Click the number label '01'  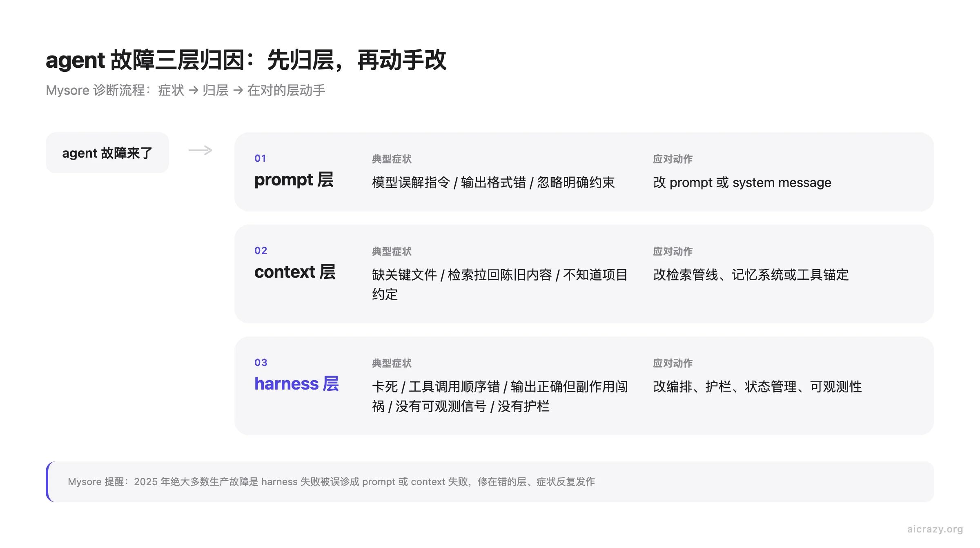click(x=260, y=158)
